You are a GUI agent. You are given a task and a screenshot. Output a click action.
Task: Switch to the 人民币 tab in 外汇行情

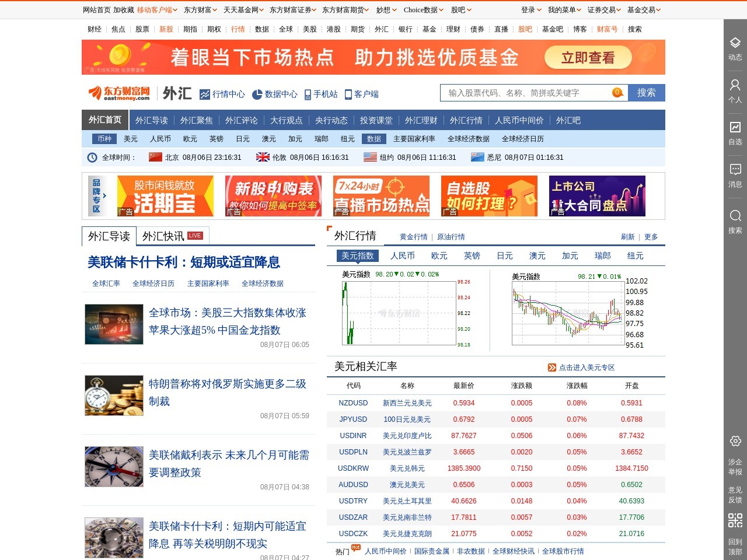click(403, 256)
